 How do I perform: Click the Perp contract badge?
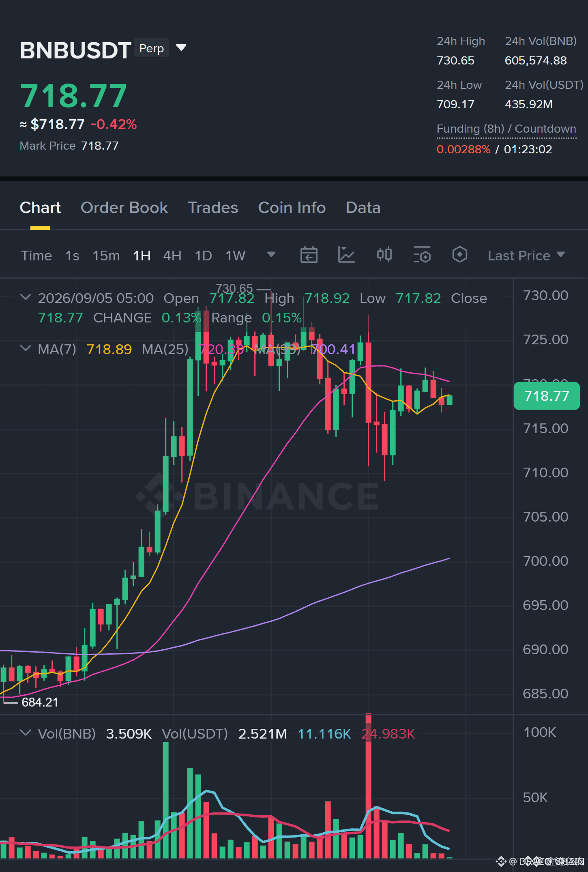pos(152,48)
